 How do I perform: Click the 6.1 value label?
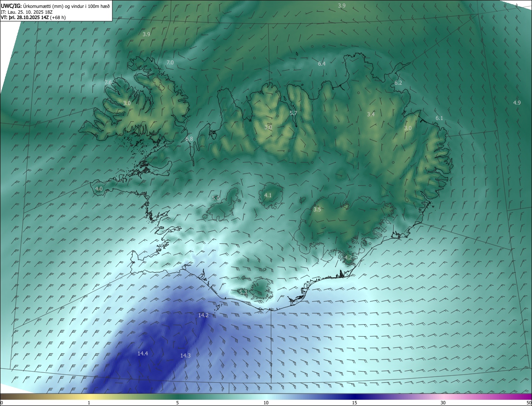pos(439,118)
